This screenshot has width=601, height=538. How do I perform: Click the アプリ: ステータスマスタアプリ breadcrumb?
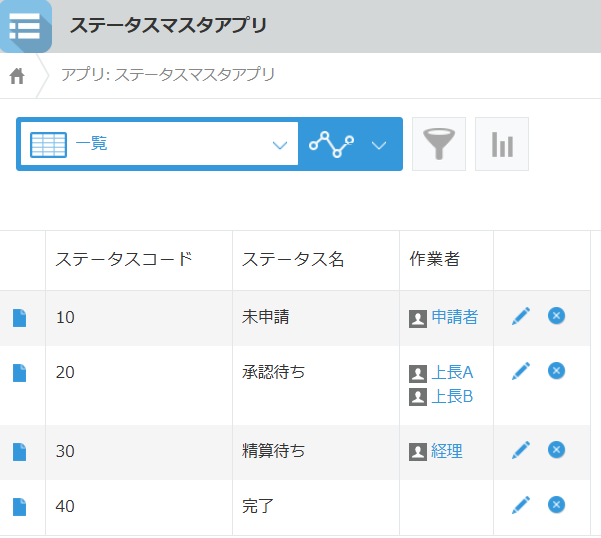(168, 75)
